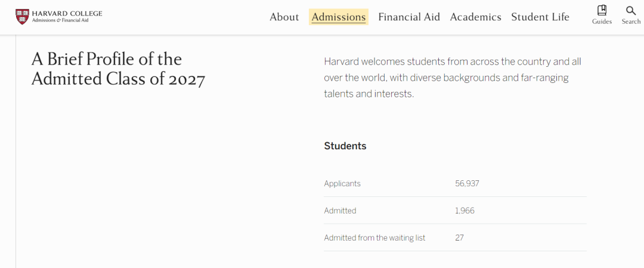The height and width of the screenshot is (268, 644).
Task: Click the Harvard College Admissions & Financial Aid text
Action: (x=67, y=17)
